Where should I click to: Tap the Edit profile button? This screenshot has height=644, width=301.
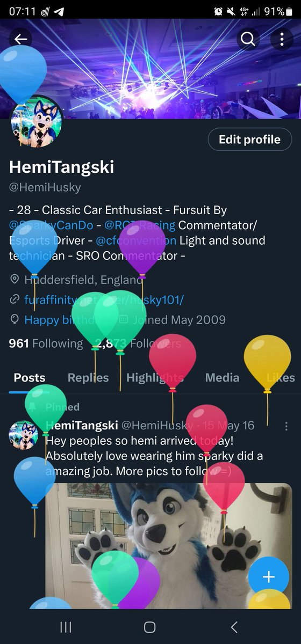(x=249, y=140)
